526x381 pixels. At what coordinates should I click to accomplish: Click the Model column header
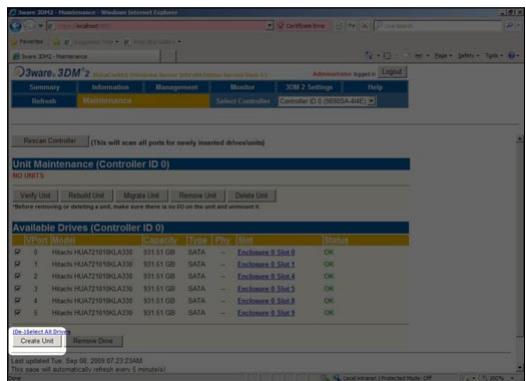(63, 240)
